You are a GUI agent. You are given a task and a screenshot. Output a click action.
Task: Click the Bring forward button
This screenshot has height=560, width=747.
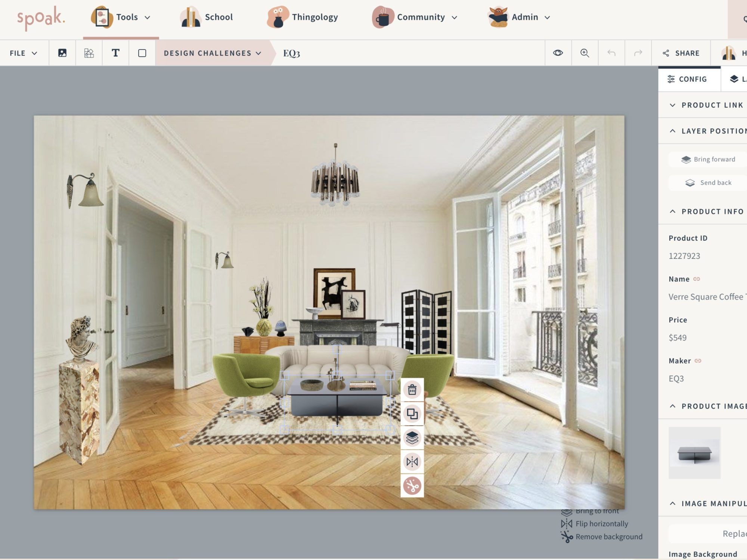pos(708,159)
